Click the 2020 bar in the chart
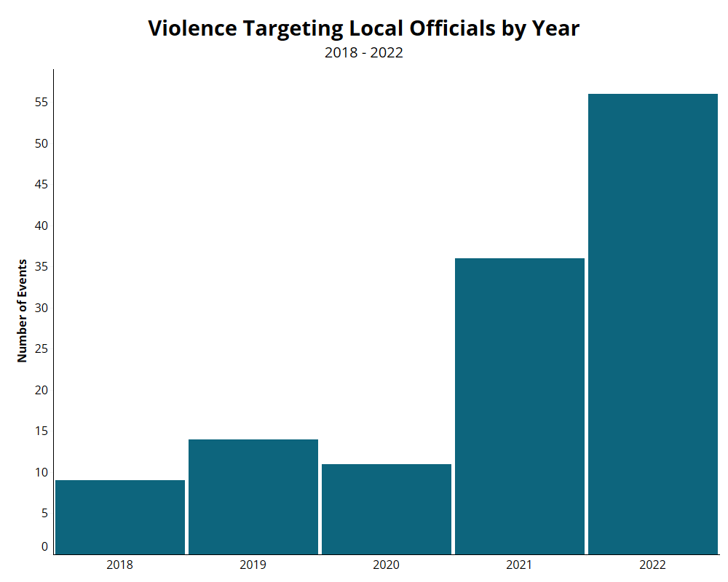The height and width of the screenshot is (582, 728). [x=387, y=509]
